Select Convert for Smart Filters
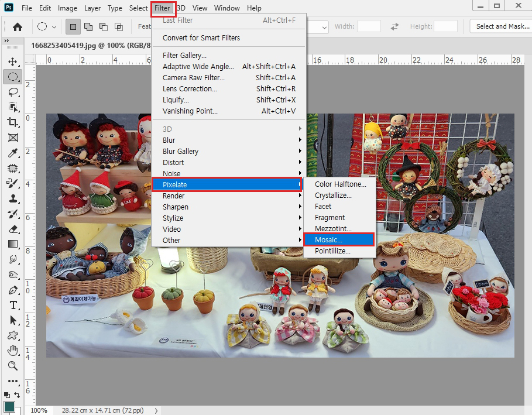 [x=228, y=37]
